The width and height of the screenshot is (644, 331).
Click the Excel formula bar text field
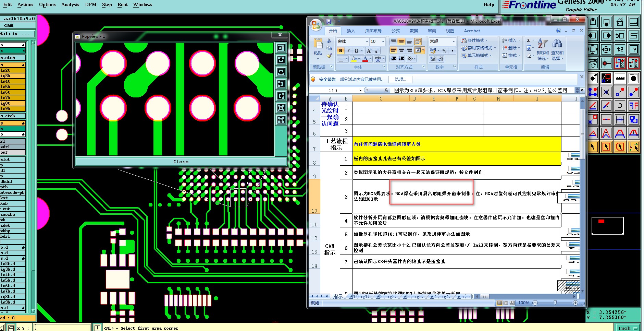pos(483,91)
